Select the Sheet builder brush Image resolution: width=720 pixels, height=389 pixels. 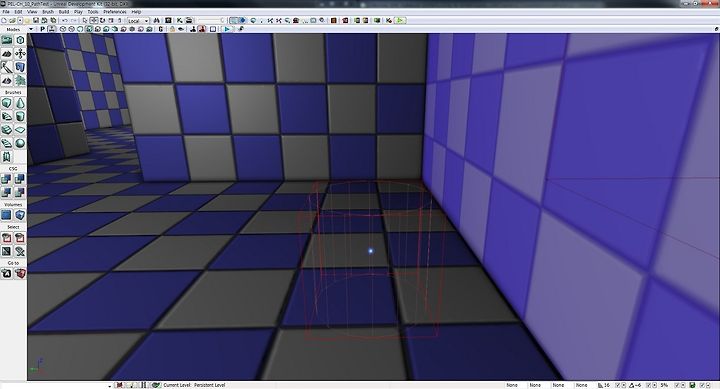click(20, 130)
